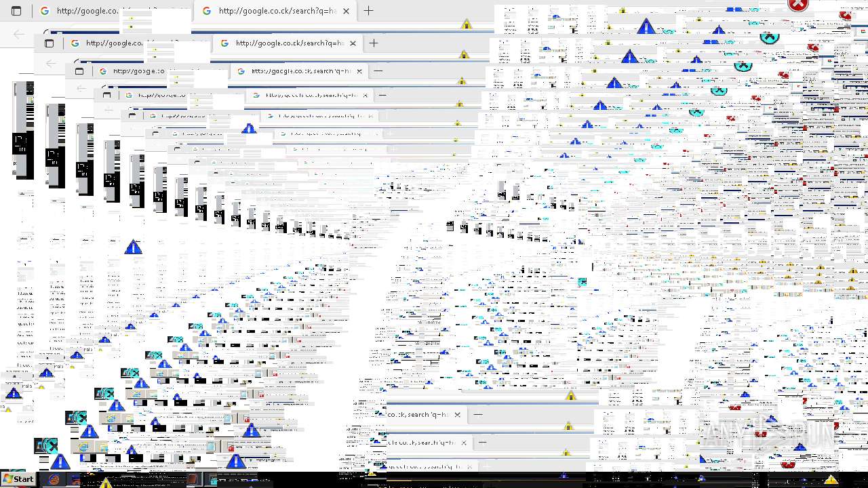This screenshot has height=488, width=868.
Task: Click largest blue warning triangle in upper-right cascade
Action: pos(646,26)
